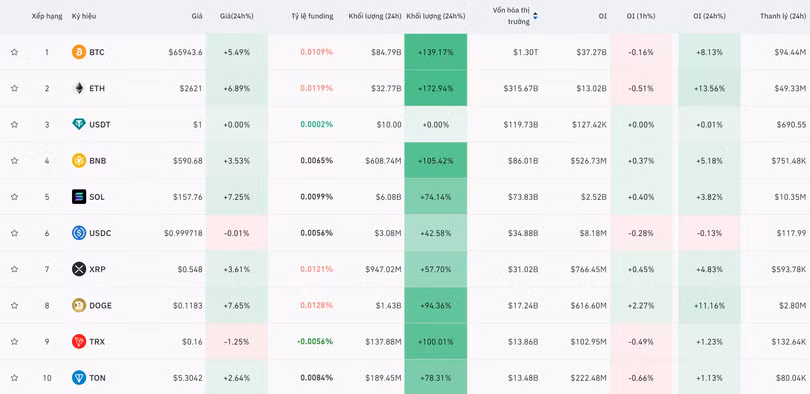
Task: Favorite BTC with its star
Action: [x=14, y=52]
